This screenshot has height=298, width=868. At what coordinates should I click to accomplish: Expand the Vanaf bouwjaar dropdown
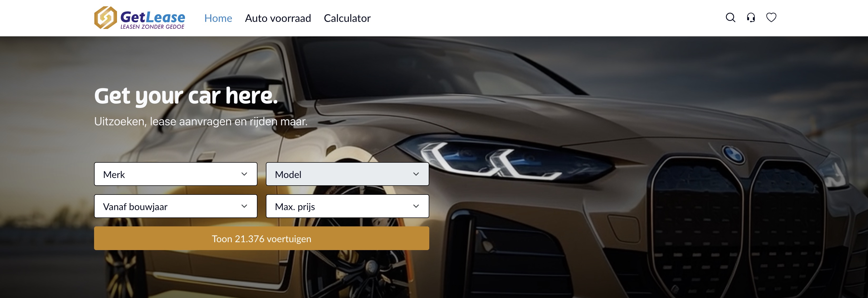click(175, 206)
